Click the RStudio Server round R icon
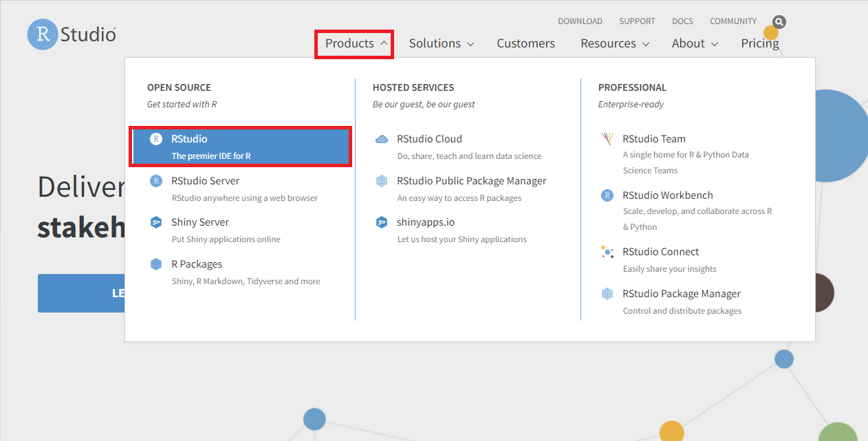This screenshot has width=868, height=441. (156, 181)
